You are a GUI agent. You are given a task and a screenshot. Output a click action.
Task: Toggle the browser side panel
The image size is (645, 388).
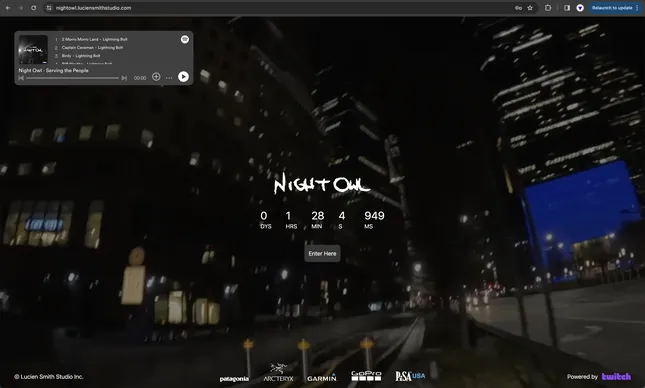click(x=567, y=8)
